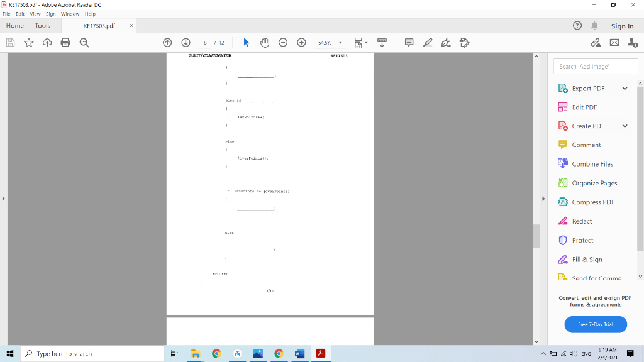The width and height of the screenshot is (644, 362).
Task: Click the Search 'Add Image' field
Action: [596, 67]
